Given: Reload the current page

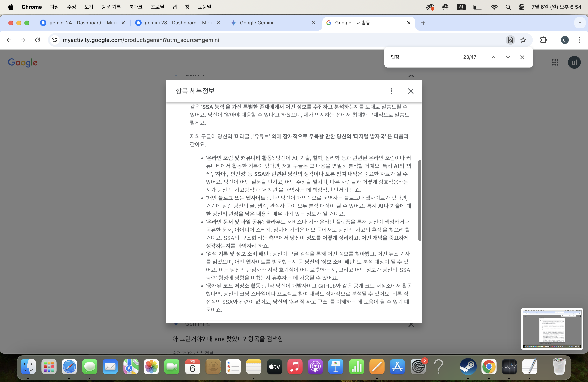Looking at the screenshot, I should [x=38, y=40].
